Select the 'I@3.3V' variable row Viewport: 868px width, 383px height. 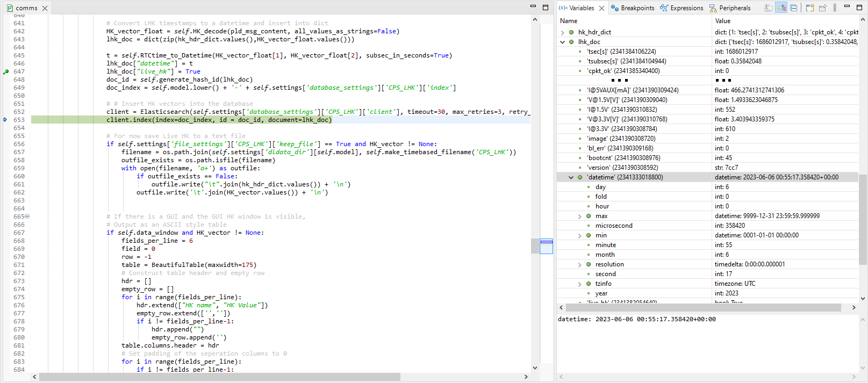708,129
